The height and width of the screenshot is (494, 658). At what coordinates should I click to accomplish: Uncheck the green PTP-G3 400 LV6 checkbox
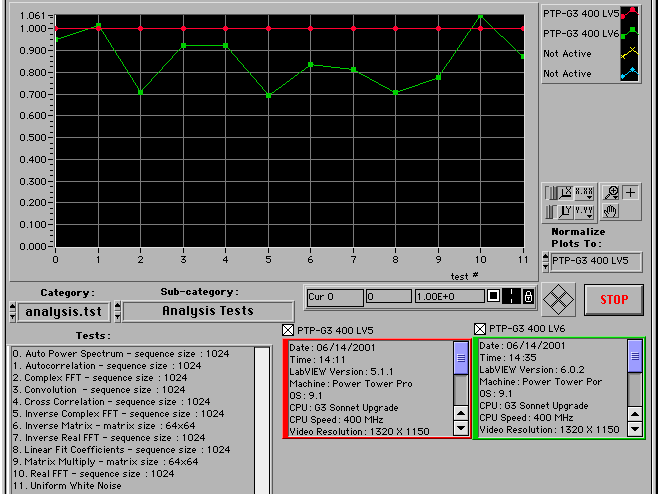tap(480, 329)
